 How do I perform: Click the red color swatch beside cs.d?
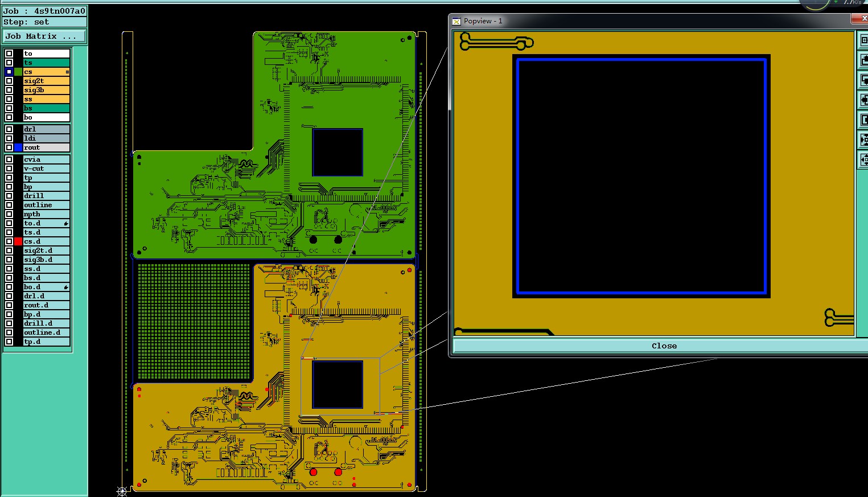tap(18, 241)
